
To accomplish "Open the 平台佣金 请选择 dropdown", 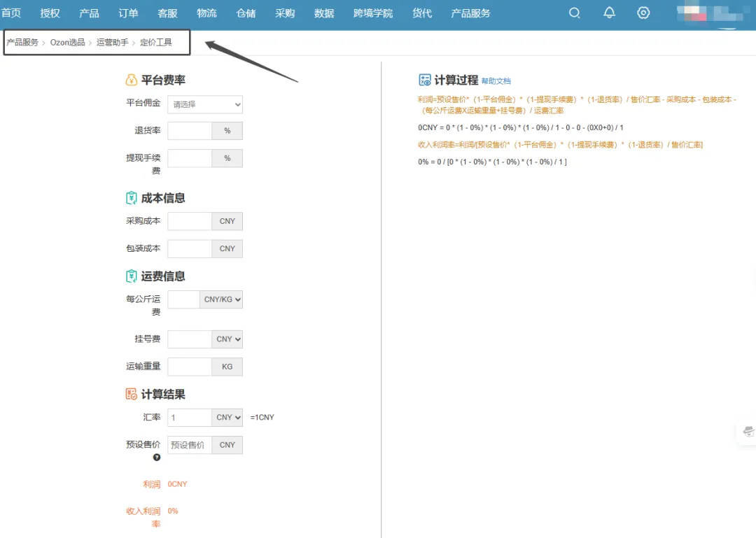I will click(205, 105).
